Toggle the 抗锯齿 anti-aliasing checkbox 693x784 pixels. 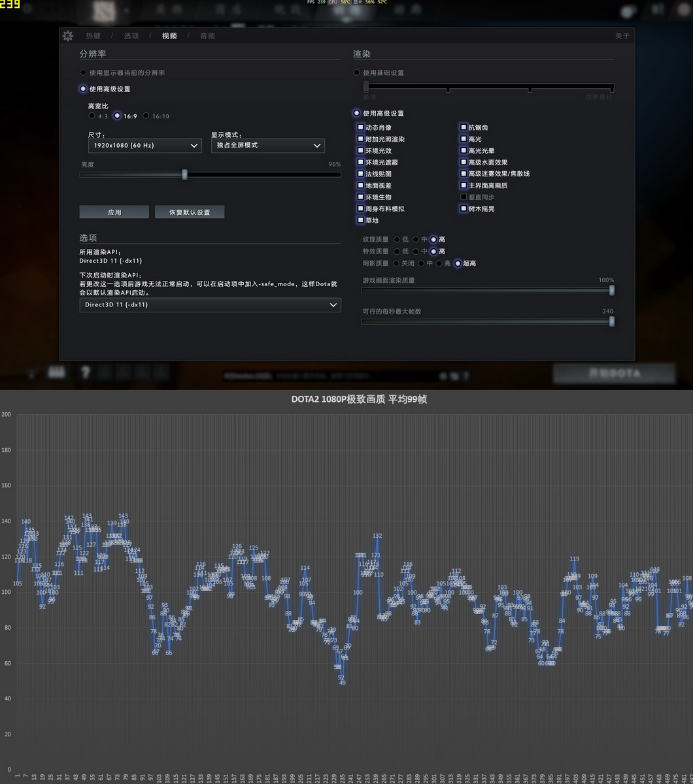pos(464,128)
